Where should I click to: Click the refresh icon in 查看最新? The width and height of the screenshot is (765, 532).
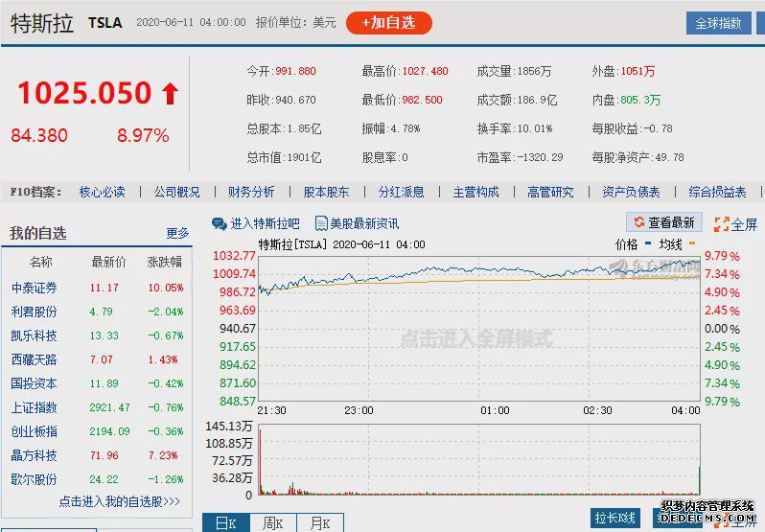(x=639, y=222)
